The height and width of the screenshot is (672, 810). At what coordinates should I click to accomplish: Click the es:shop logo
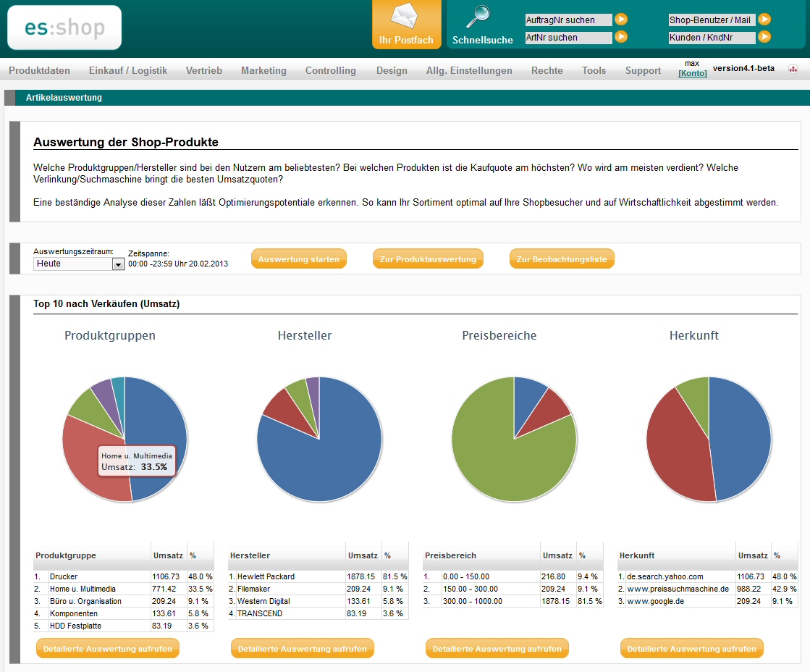tap(64, 28)
